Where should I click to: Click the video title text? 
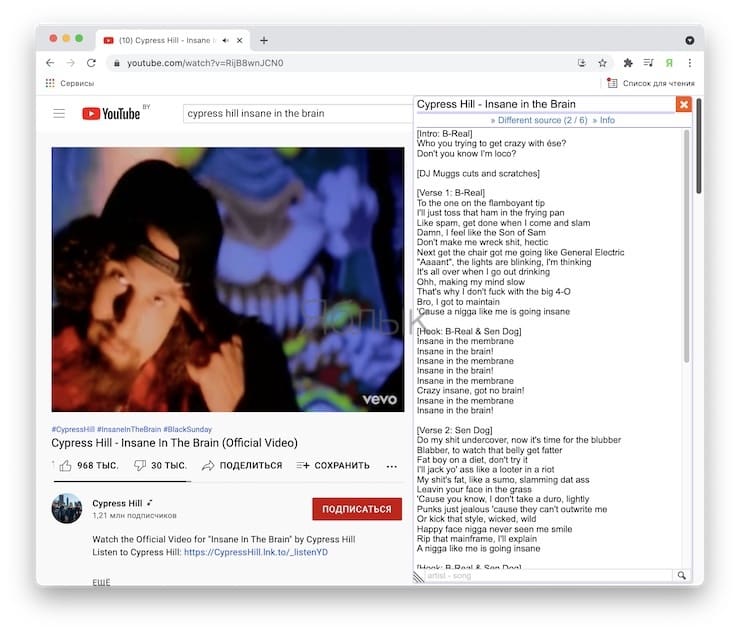coord(175,443)
